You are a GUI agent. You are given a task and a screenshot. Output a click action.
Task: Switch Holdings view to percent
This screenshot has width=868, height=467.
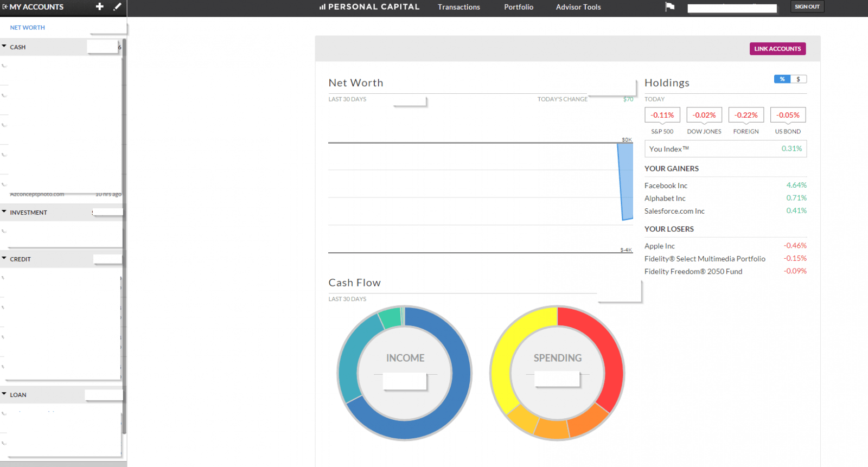pos(782,79)
